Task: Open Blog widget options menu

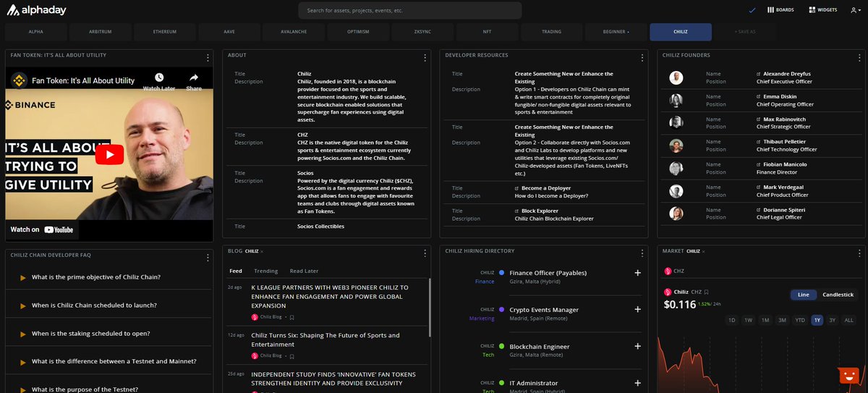Action: pos(425,253)
